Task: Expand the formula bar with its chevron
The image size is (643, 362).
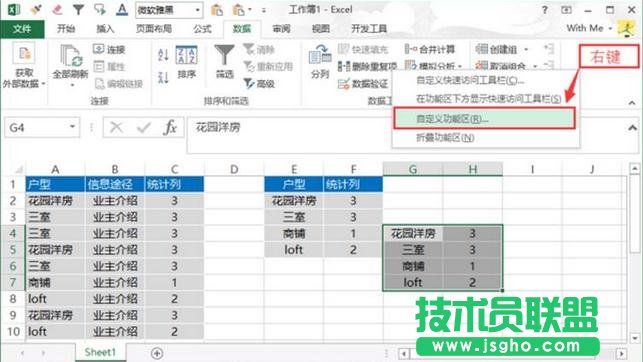Action: tap(632, 128)
